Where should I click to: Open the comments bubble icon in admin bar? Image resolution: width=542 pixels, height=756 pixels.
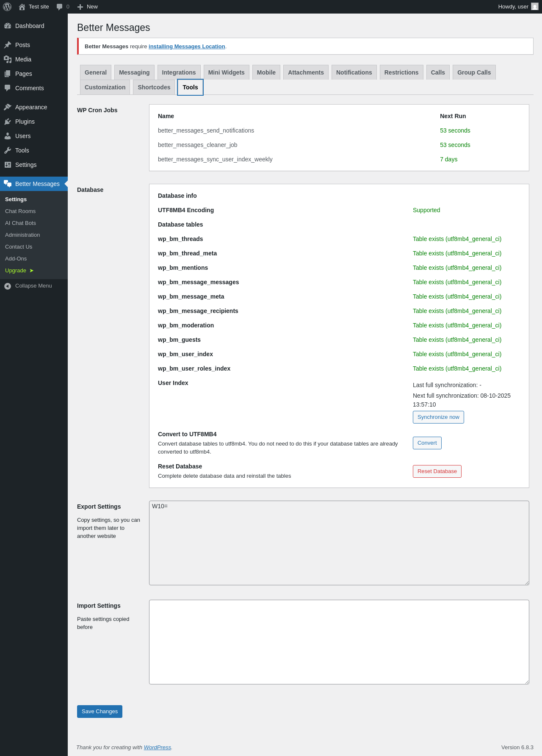pyautogui.click(x=60, y=7)
